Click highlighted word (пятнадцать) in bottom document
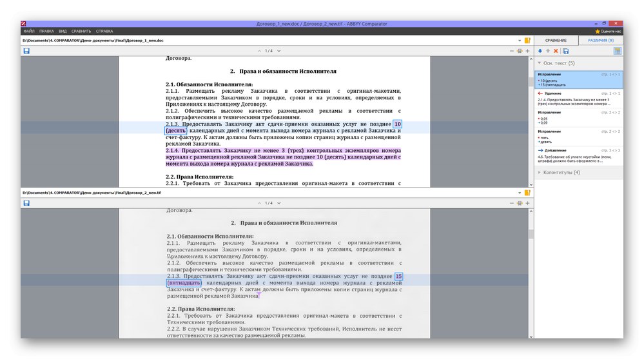The width and height of the screenshot is (644, 359). 184,282
